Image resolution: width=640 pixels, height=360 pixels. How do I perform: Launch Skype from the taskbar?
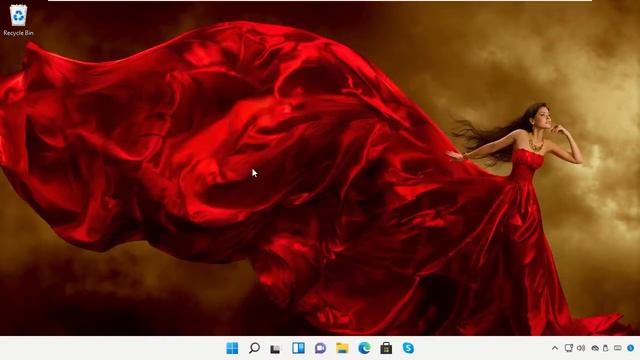coord(408,348)
